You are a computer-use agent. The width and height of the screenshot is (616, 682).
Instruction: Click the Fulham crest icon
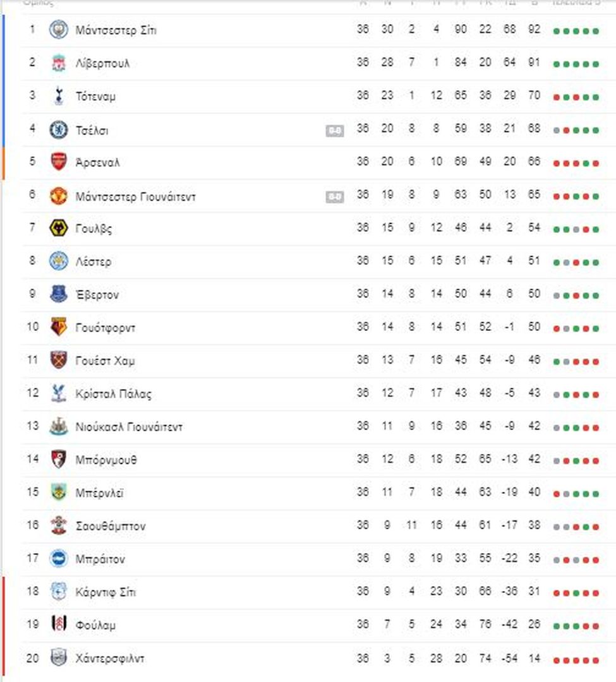58,625
